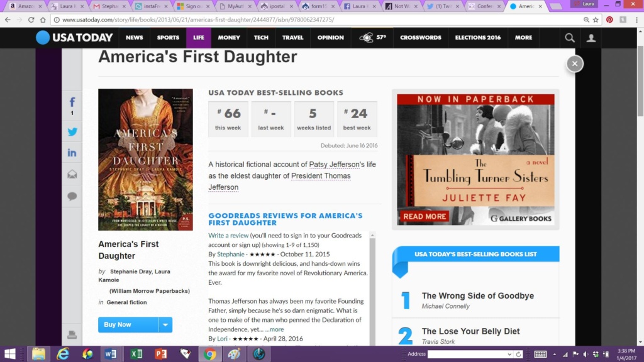Close the book overlay with the X
Viewport: 644px width, 362px height.
coord(575,63)
